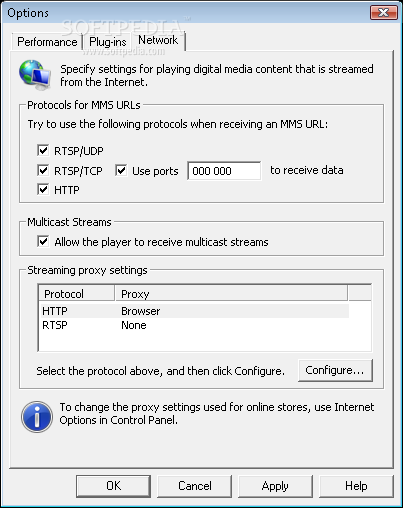Close the Options dialog window

tap(384, 13)
